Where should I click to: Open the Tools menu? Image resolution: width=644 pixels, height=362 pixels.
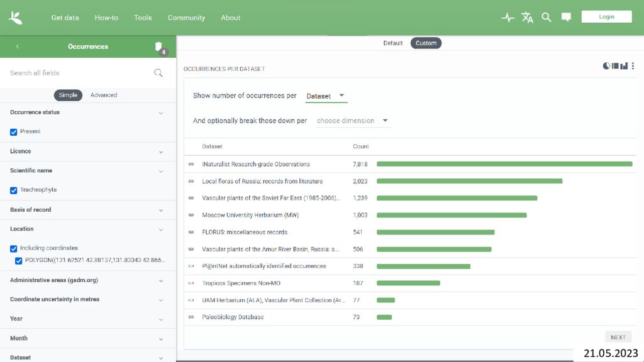pyautogui.click(x=143, y=18)
